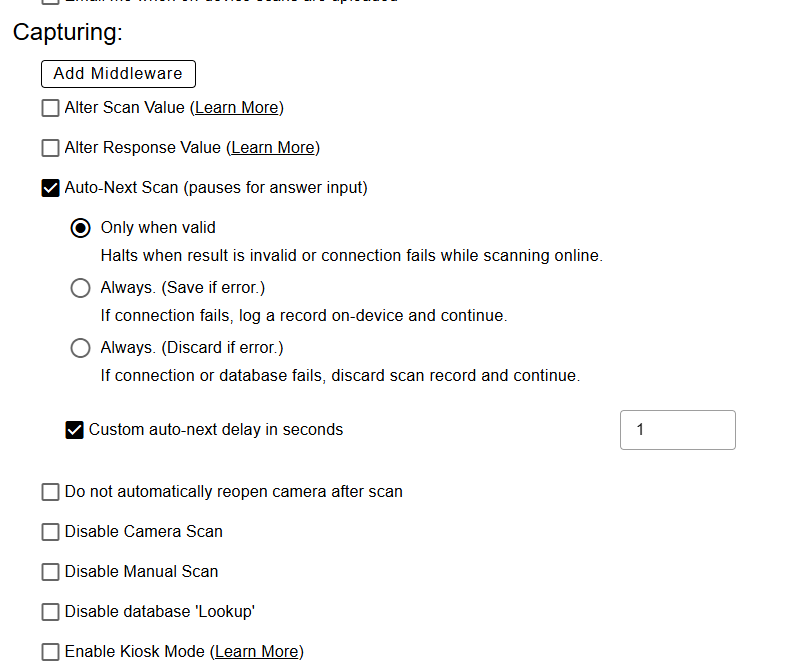Select Always (Save if error) radio option
Screen dimensions: 810x664
(x=81, y=288)
